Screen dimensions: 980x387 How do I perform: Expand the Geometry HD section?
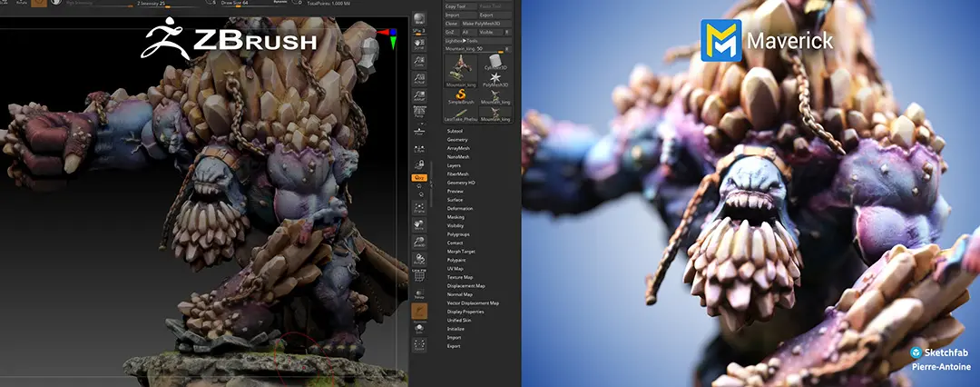[461, 183]
